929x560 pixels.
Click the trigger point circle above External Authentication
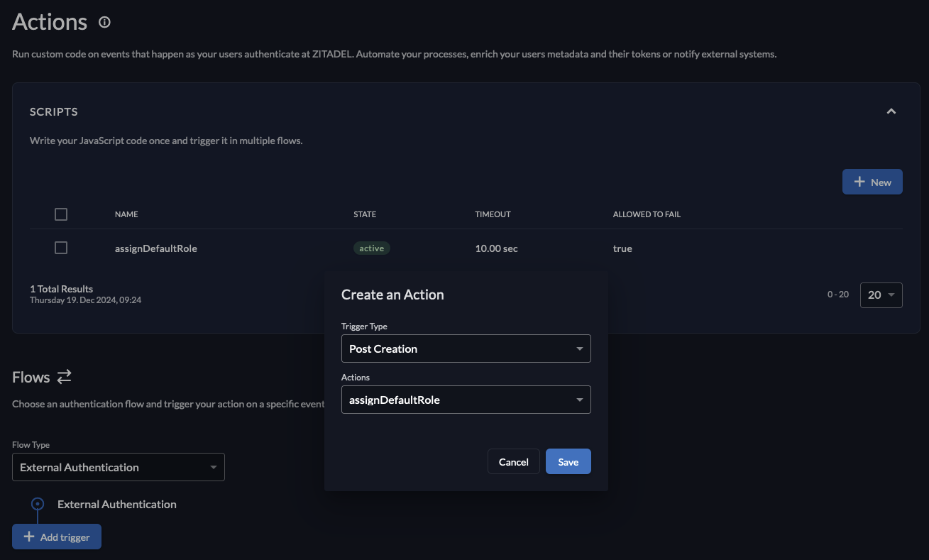[x=36, y=504]
